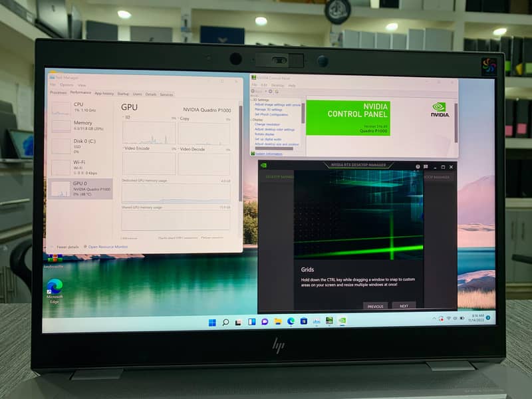The height and width of the screenshot is (399, 532).
Task: Click the Windows Start button on taskbar
Action: tap(212, 323)
